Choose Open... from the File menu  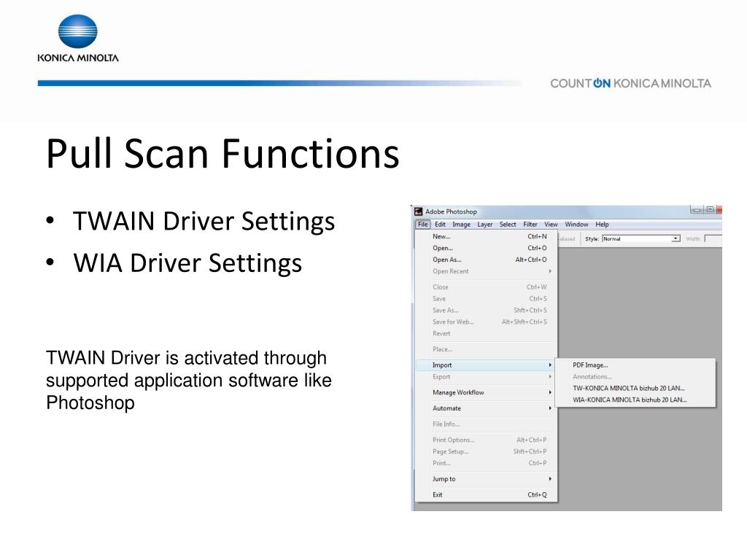tap(487, 248)
